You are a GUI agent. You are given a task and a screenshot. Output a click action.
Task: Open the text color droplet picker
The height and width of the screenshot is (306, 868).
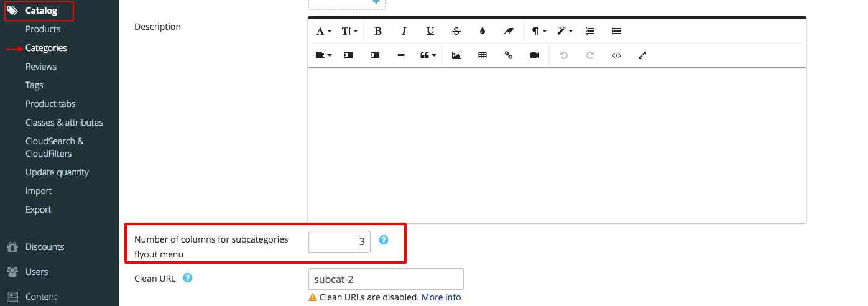[x=482, y=31]
